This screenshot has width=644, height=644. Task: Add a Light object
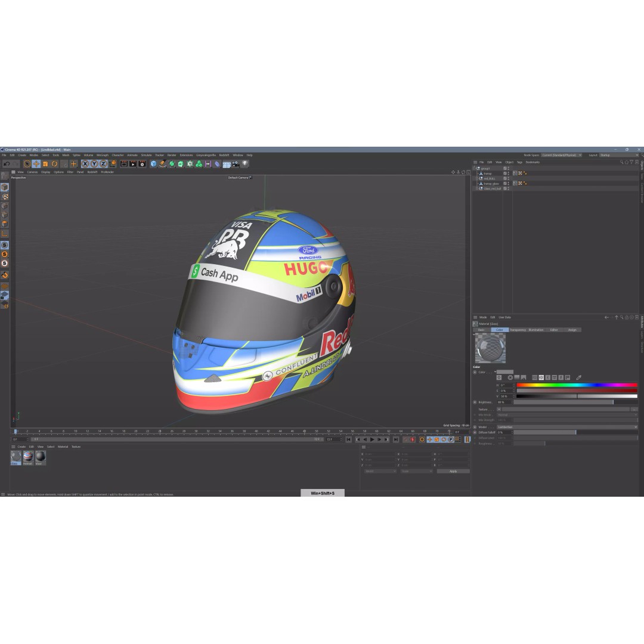(245, 164)
